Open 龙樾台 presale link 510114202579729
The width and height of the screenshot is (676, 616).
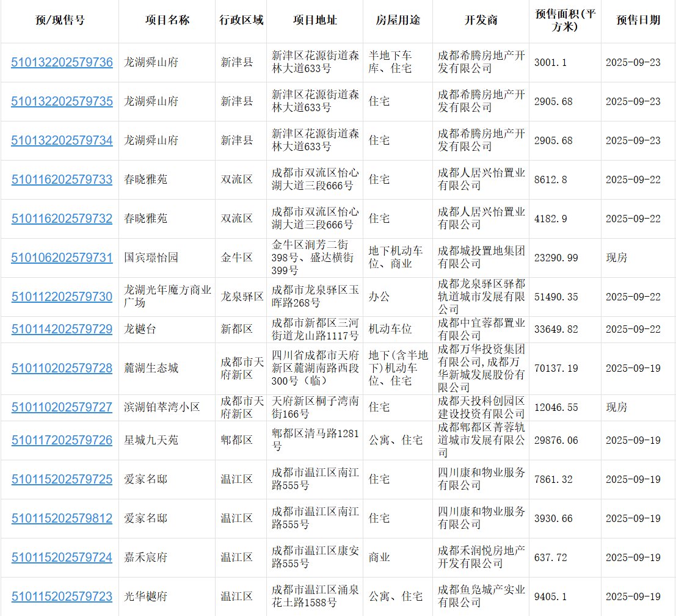(62, 329)
